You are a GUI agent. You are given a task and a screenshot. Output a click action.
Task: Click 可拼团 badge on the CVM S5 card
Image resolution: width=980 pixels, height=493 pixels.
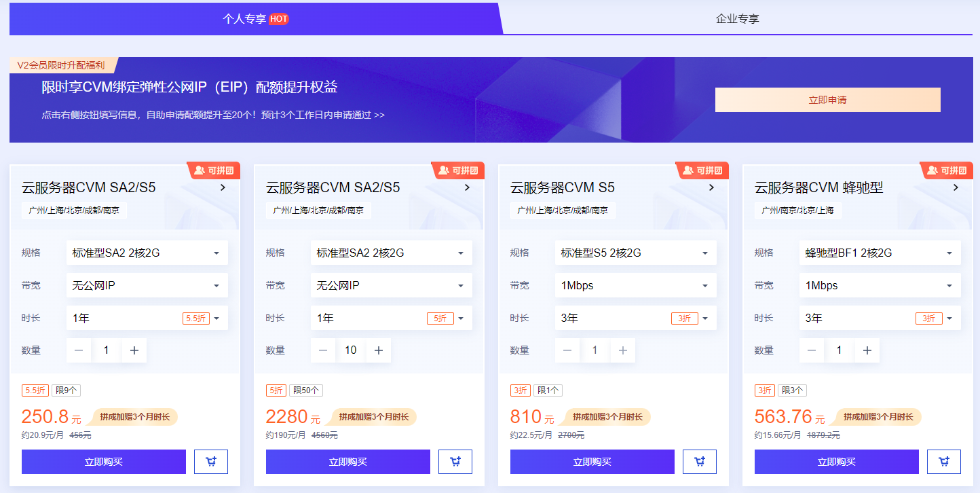click(702, 170)
